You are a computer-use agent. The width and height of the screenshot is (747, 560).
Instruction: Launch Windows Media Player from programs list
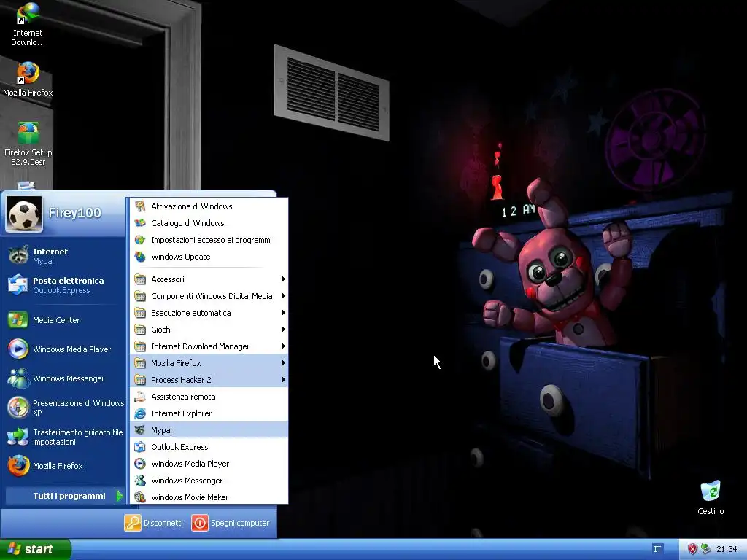pyautogui.click(x=209, y=463)
